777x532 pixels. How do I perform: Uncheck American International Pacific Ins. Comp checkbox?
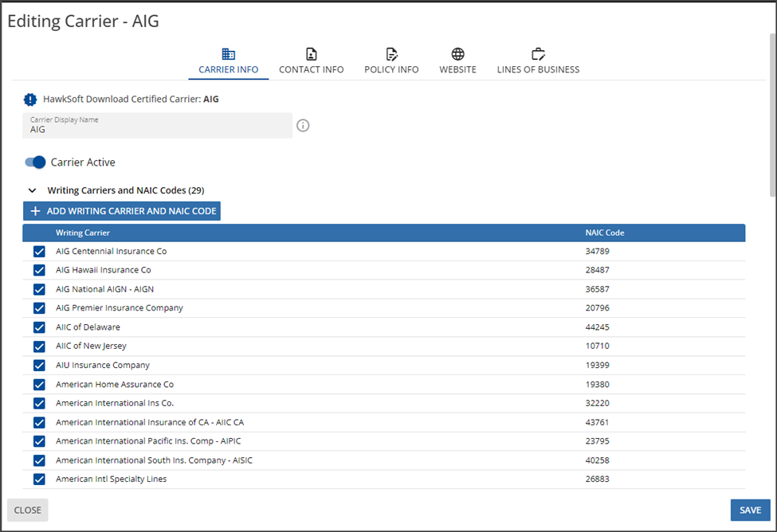[x=39, y=441]
